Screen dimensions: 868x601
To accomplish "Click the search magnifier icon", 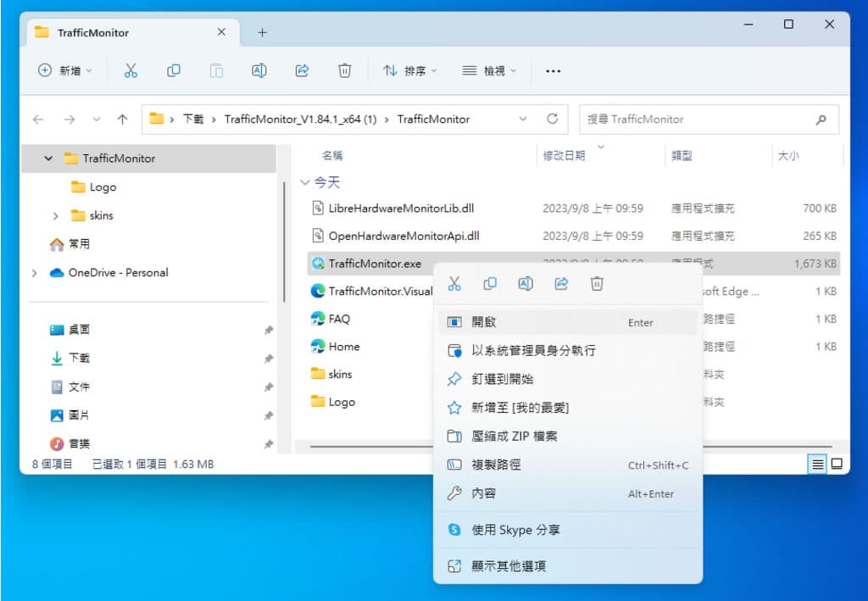I will point(821,119).
